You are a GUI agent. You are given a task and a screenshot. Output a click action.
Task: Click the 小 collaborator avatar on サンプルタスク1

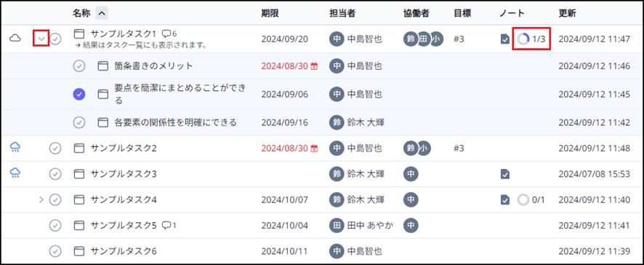[437, 39]
